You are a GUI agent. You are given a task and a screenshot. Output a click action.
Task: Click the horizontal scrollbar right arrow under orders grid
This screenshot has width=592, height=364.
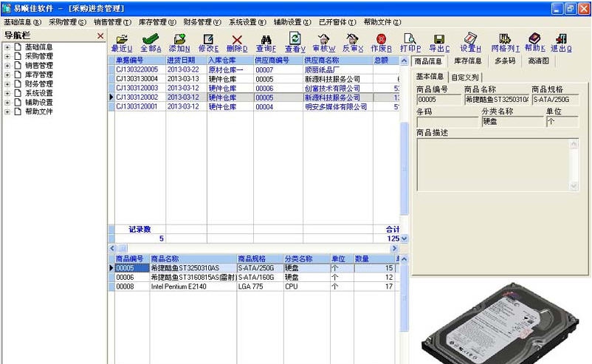click(x=394, y=248)
